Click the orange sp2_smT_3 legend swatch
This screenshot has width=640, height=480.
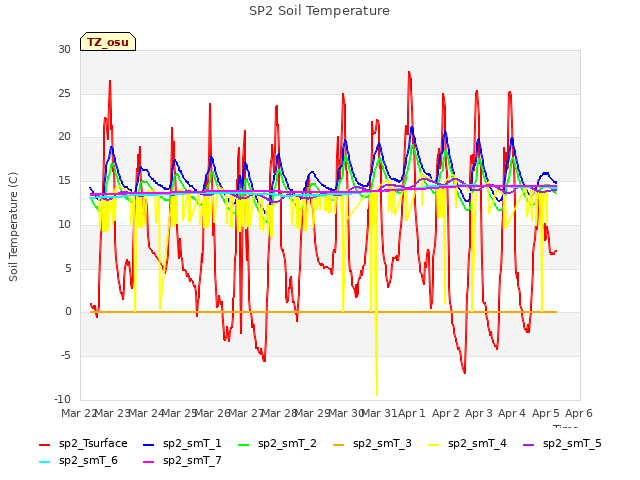coord(339,444)
